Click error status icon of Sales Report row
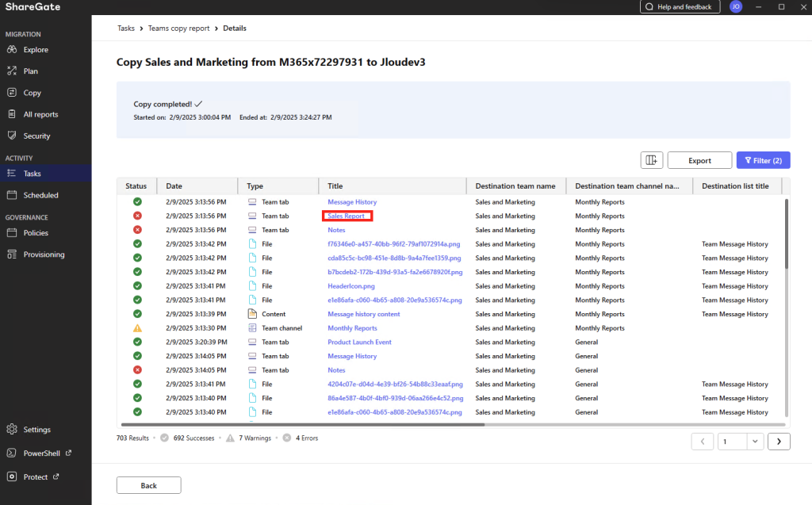812x505 pixels. coord(137,216)
